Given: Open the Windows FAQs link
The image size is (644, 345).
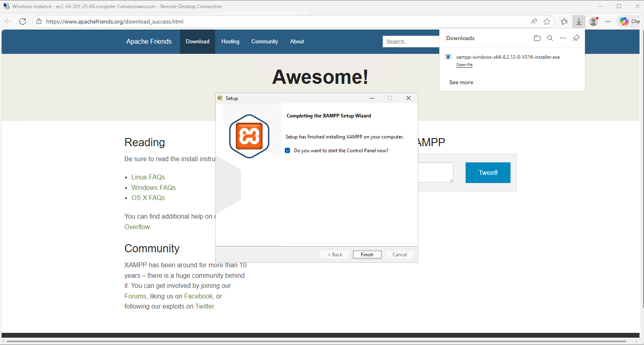Looking at the screenshot, I should tap(153, 187).
